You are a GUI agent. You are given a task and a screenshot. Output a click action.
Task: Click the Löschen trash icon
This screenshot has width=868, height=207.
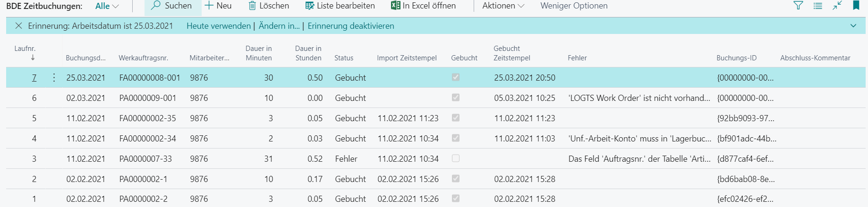(x=252, y=6)
